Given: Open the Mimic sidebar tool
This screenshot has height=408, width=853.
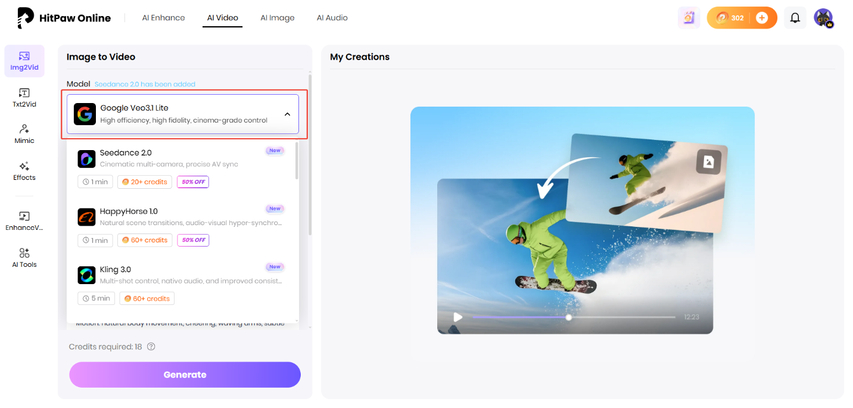Looking at the screenshot, I should pos(24,134).
